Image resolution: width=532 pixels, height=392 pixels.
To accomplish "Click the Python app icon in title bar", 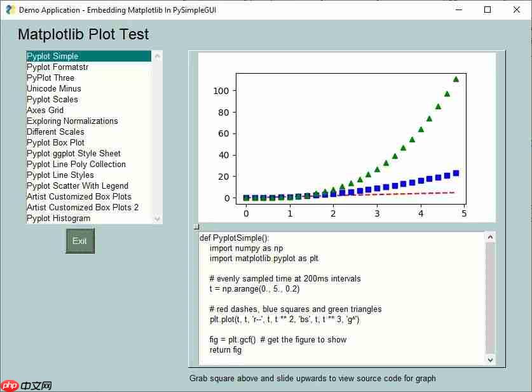I will [10, 10].
